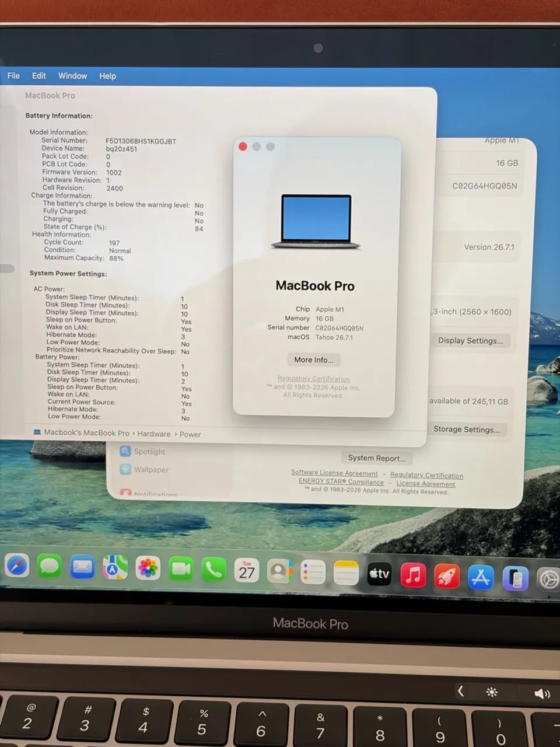
Task: Click the computer icon in path bar
Action: (x=37, y=432)
